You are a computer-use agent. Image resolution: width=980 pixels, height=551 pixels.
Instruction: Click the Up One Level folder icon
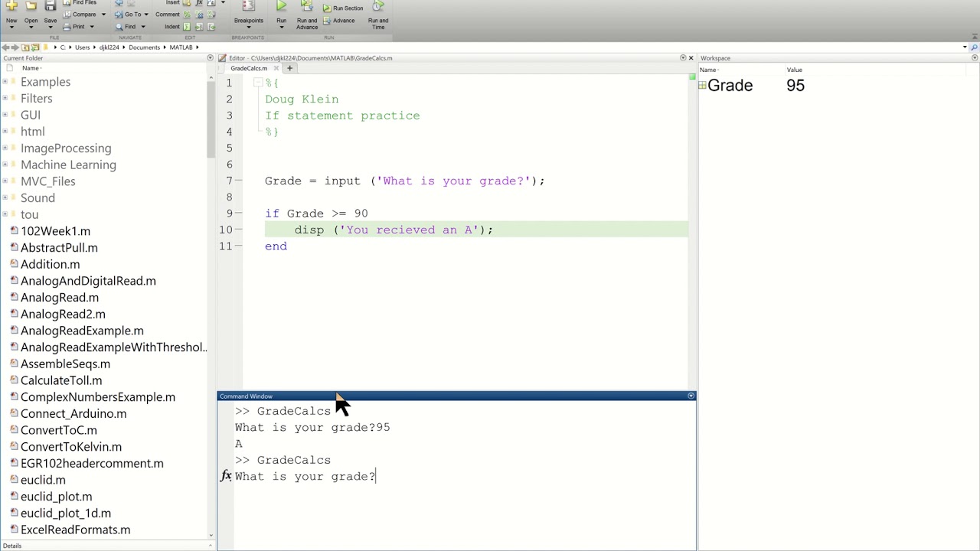click(x=25, y=47)
